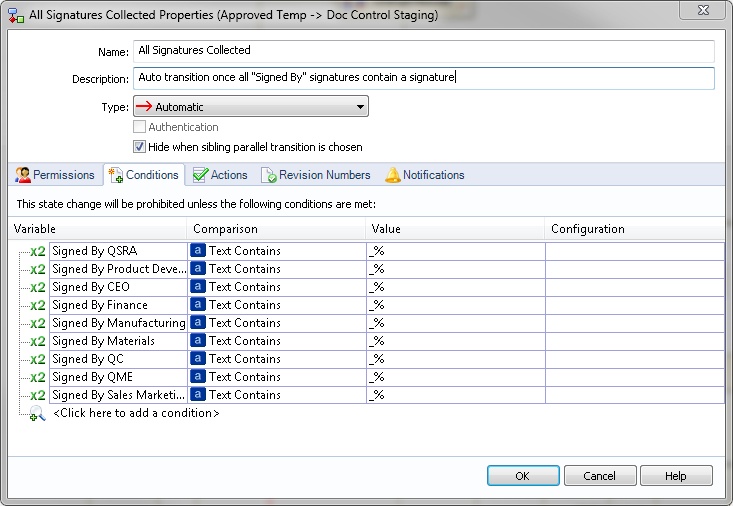Click the x2 icon beside Signed By Product Deve...
Screen dimensions: 733x506
(38, 269)
